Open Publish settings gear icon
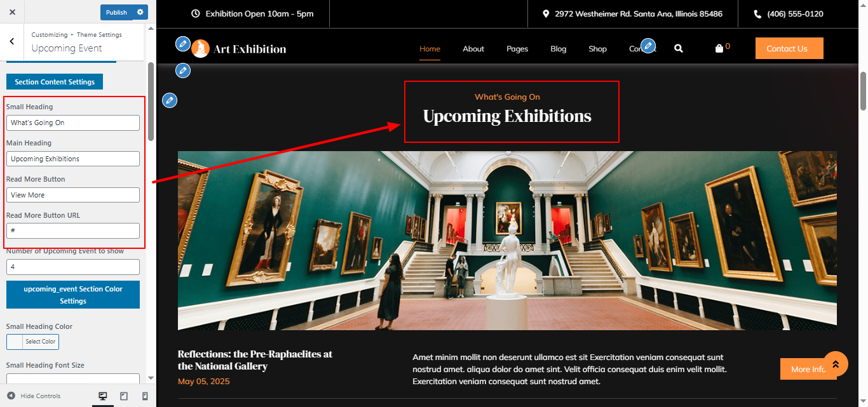 (x=141, y=12)
